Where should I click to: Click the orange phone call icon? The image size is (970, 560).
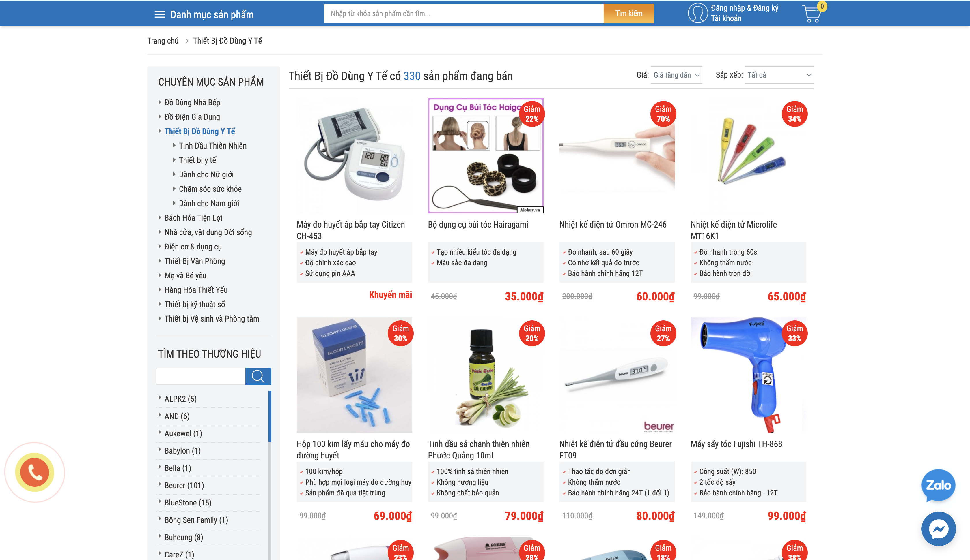pos(35,472)
